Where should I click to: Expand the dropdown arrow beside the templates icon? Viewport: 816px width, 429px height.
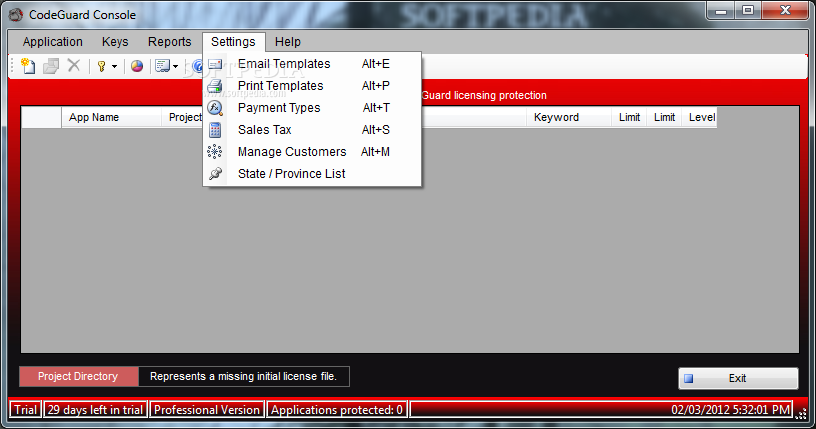pos(175,67)
